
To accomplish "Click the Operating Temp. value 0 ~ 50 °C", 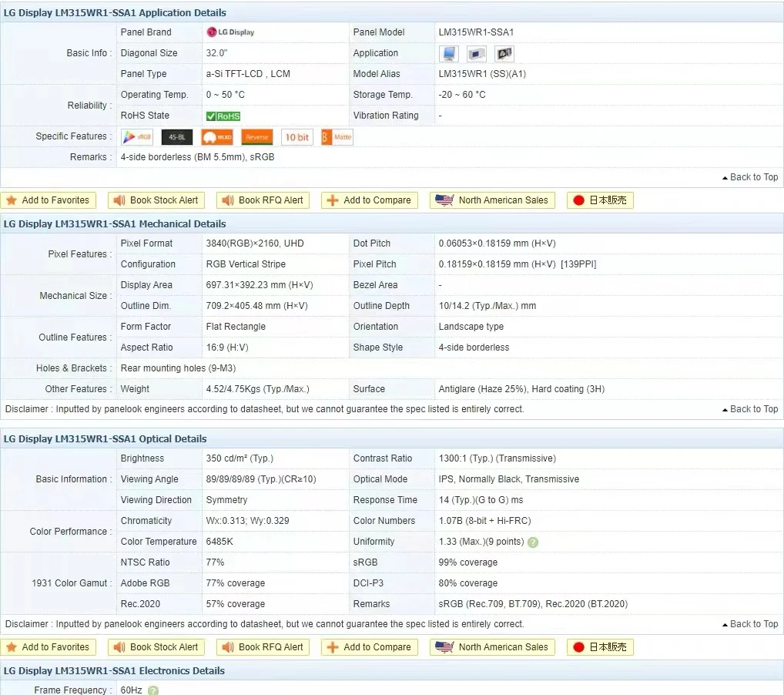I will pyautogui.click(x=226, y=95).
